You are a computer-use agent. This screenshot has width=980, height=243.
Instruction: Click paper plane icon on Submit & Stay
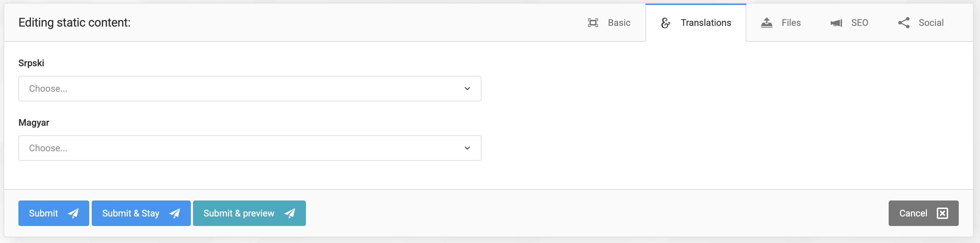pos(175,213)
